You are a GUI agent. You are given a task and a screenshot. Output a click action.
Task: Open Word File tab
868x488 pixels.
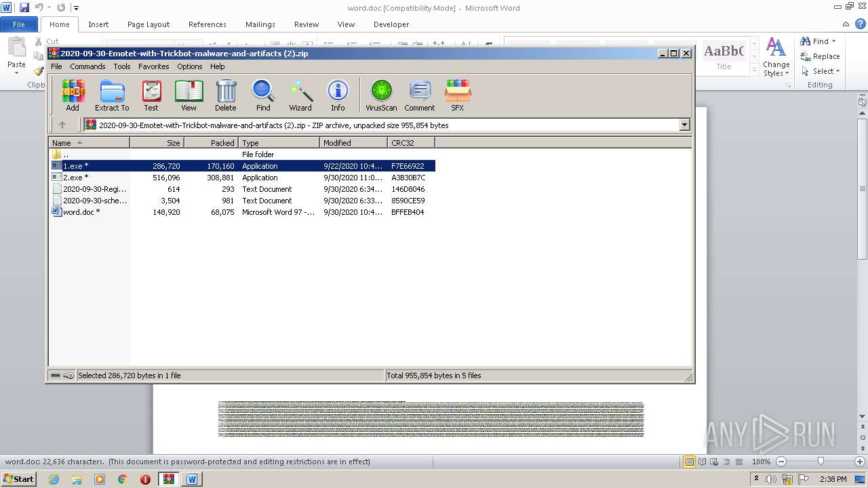click(19, 24)
